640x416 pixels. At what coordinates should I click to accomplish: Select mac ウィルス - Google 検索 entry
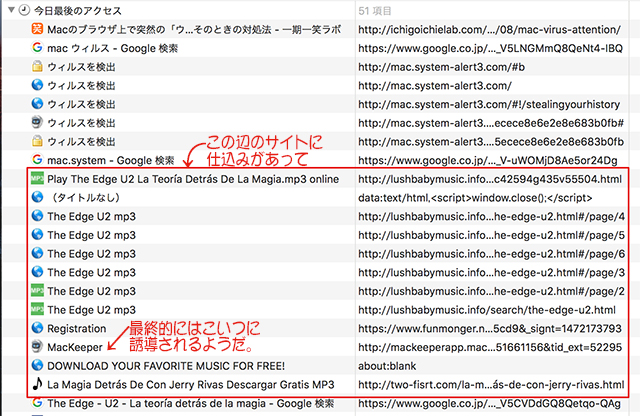[113, 48]
